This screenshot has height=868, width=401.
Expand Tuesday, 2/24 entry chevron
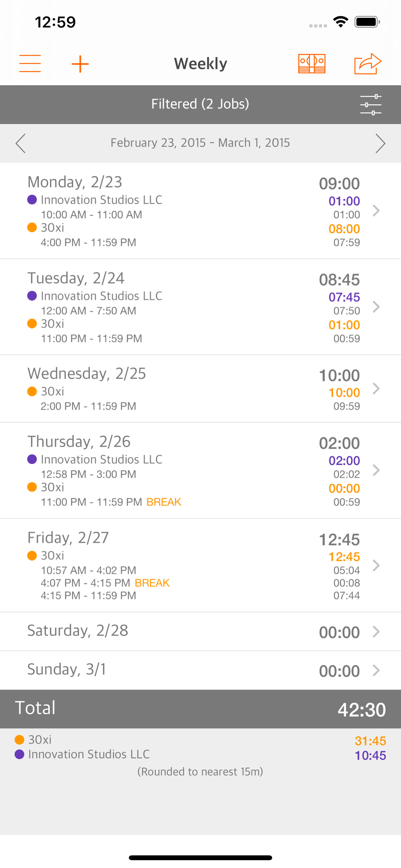click(x=376, y=307)
